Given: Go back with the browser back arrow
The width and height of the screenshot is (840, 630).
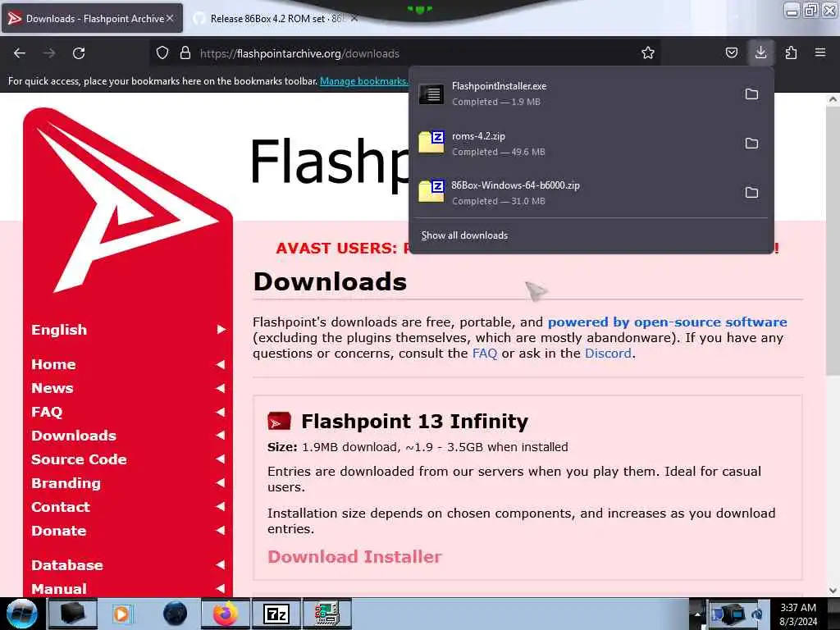Looking at the screenshot, I should coord(20,53).
